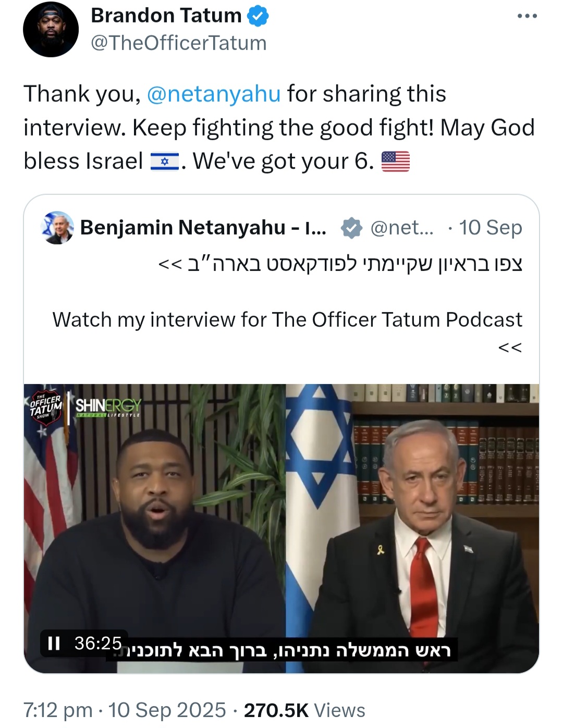Tap the Hebrew subtitle at video bottom

click(x=281, y=650)
